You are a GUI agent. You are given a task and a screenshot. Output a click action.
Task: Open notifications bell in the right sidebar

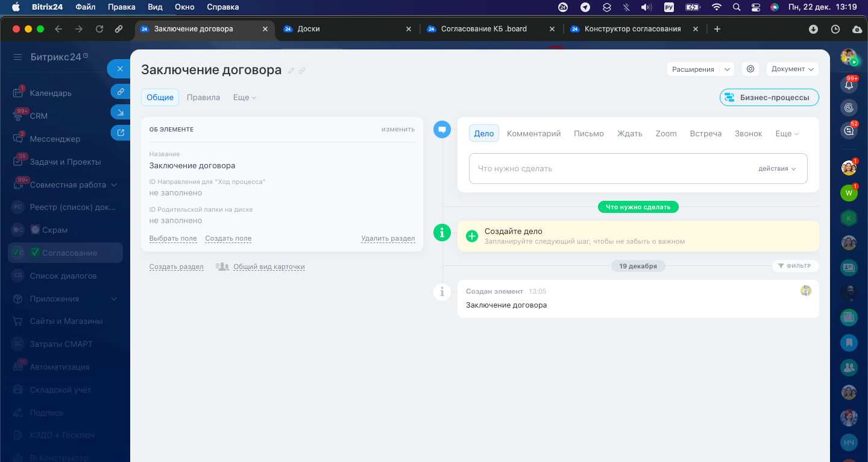click(x=849, y=85)
